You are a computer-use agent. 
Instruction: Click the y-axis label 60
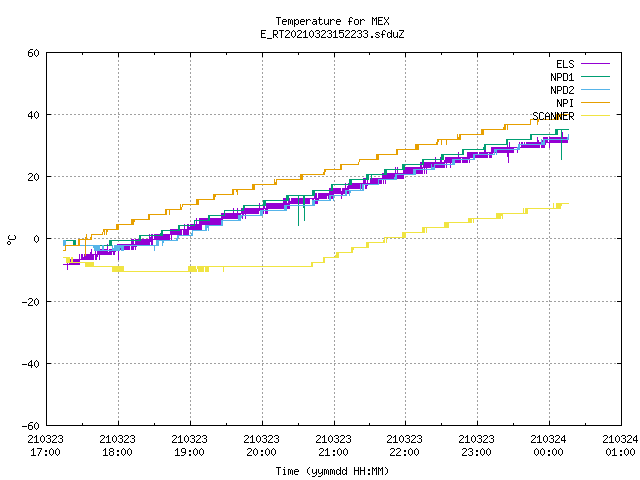33,53
